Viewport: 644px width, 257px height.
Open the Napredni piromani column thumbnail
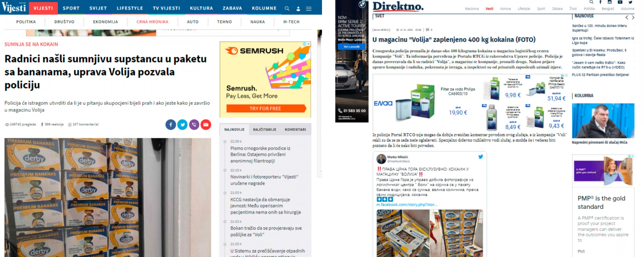pos(603,121)
